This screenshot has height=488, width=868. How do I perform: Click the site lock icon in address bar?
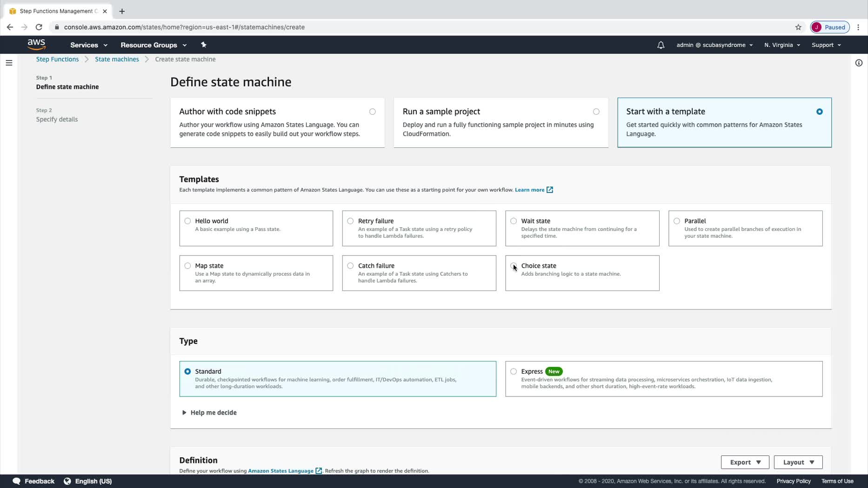57,27
